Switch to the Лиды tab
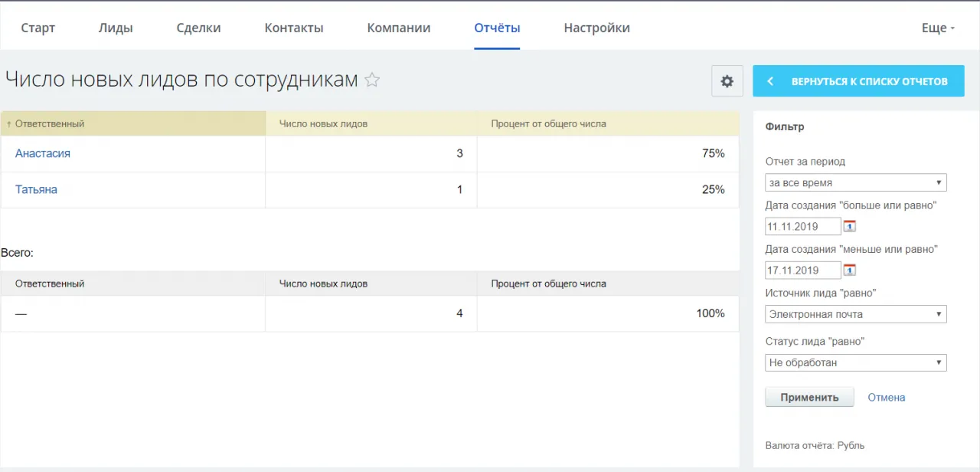This screenshot has height=472, width=980. tap(116, 27)
